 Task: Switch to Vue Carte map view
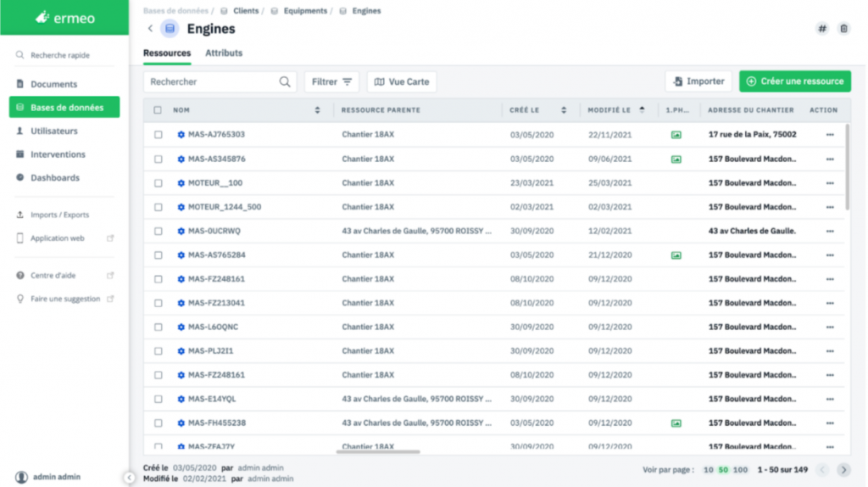(402, 82)
